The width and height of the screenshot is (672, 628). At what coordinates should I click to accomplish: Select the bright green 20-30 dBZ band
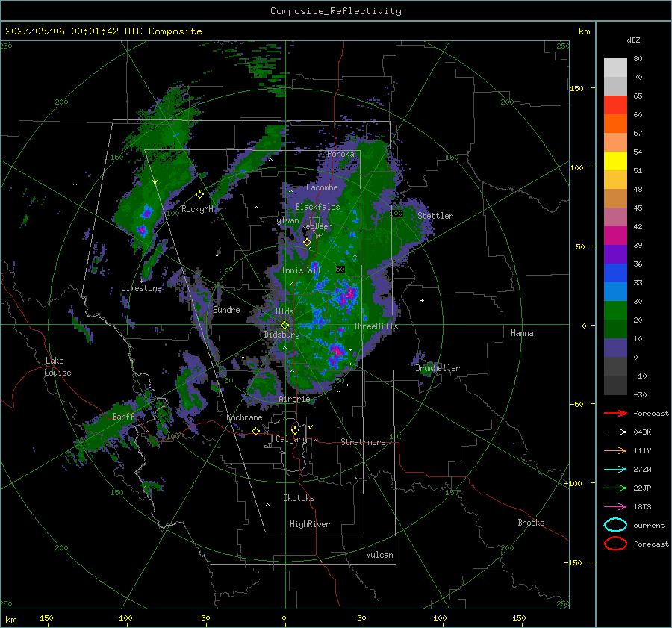(615, 310)
